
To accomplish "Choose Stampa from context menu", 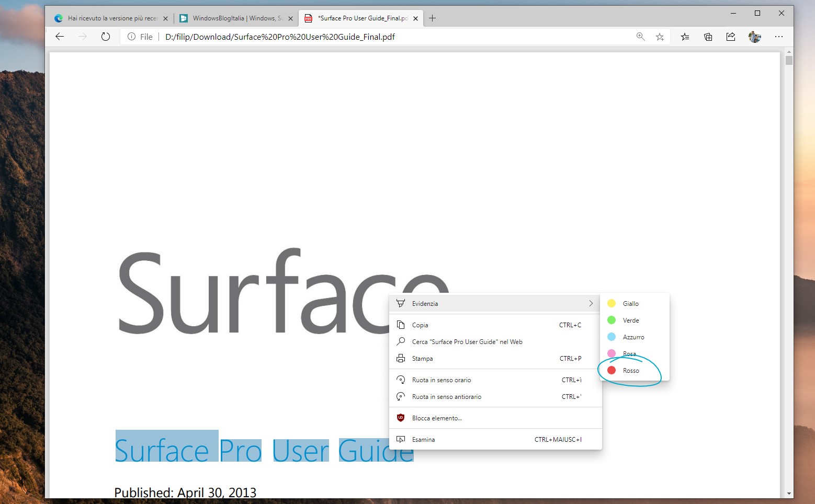I will (x=495, y=358).
